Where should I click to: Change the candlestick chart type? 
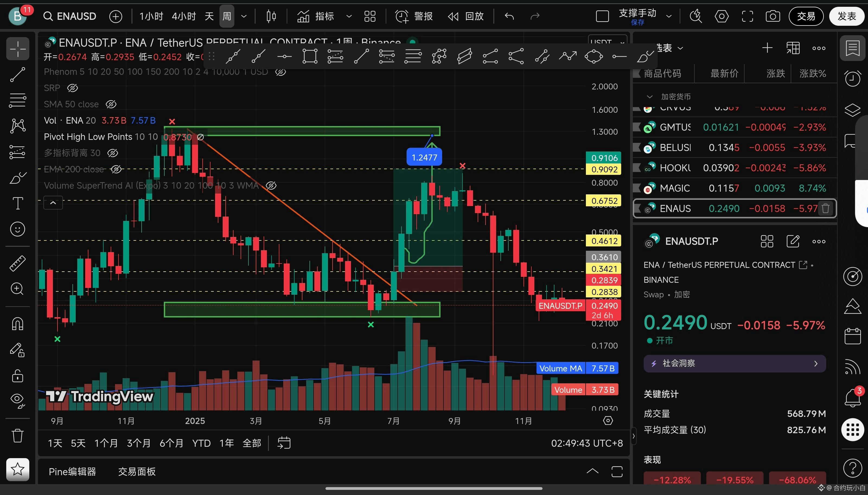(271, 16)
